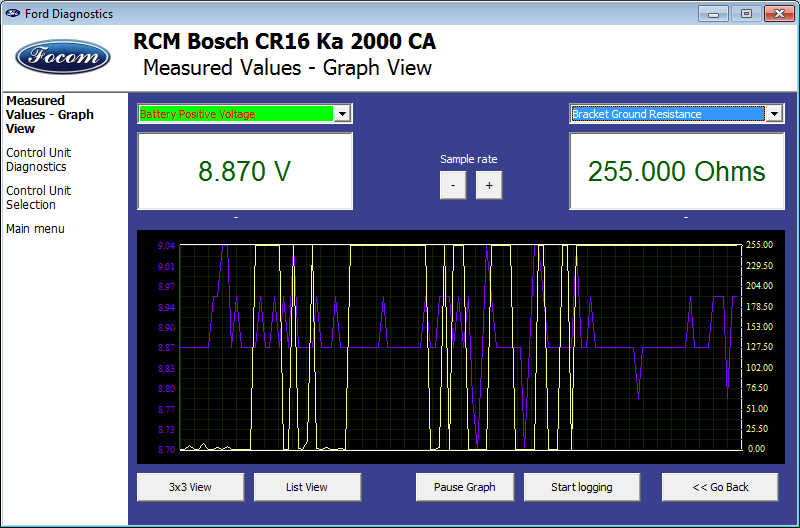Viewport: 800px width, 528px height.
Task: Click the 8.87 left axis label
Action: (166, 347)
